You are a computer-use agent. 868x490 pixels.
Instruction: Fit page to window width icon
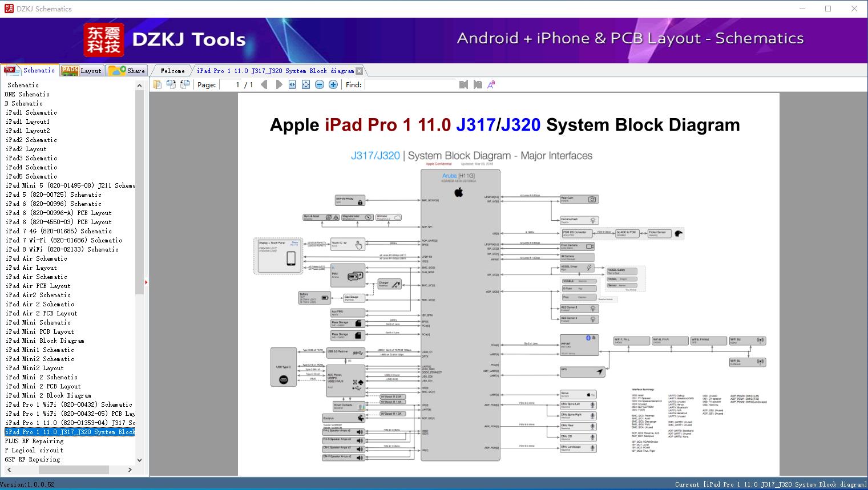(x=292, y=84)
